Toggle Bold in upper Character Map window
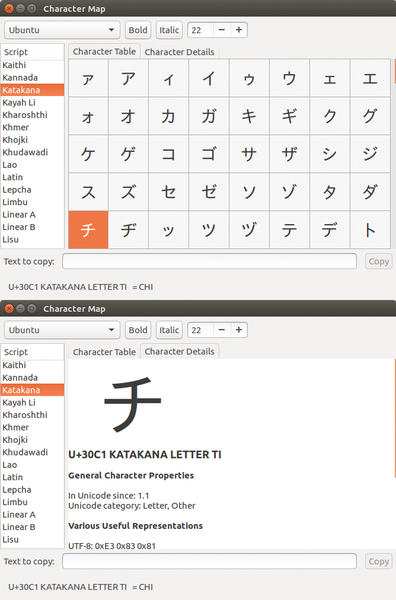 (138, 30)
